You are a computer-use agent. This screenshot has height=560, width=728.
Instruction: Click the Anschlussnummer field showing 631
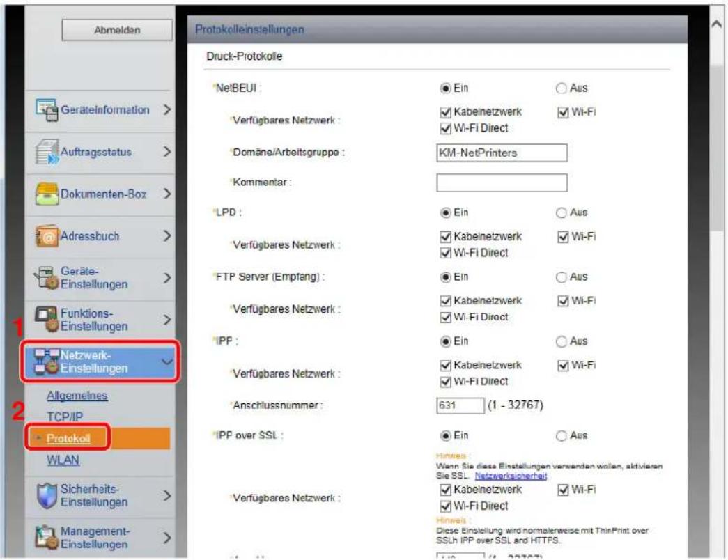(460, 405)
